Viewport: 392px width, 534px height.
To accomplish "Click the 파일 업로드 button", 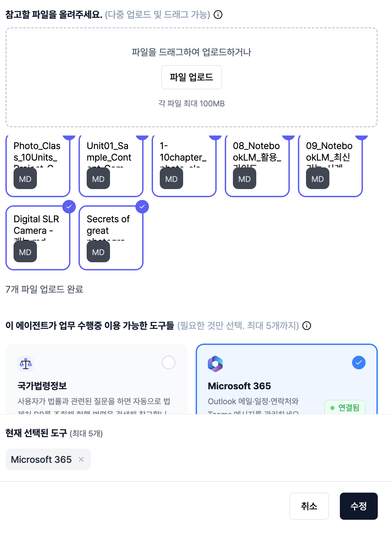I will point(192,77).
